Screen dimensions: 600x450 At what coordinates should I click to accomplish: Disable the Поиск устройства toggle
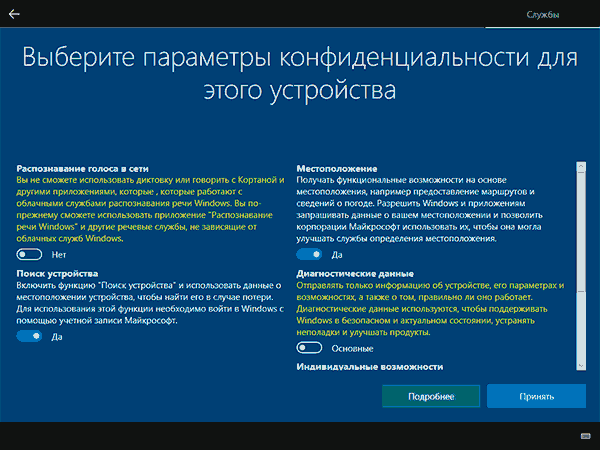pos(29,336)
